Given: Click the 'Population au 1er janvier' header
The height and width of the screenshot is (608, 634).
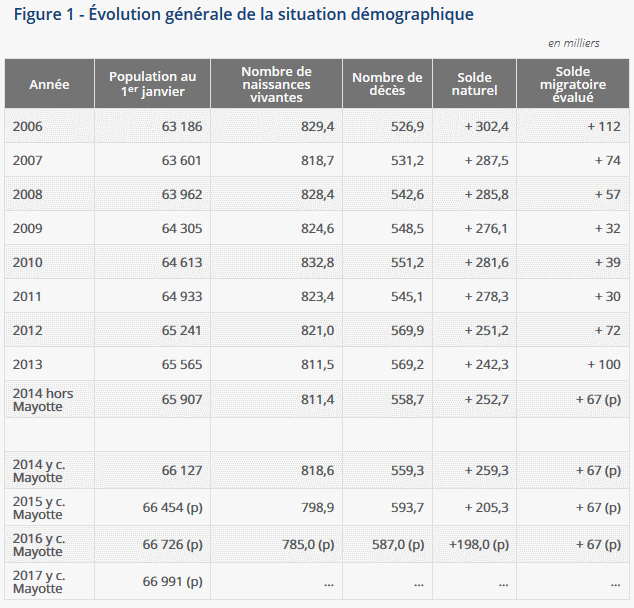Looking at the screenshot, I should pos(152,84).
